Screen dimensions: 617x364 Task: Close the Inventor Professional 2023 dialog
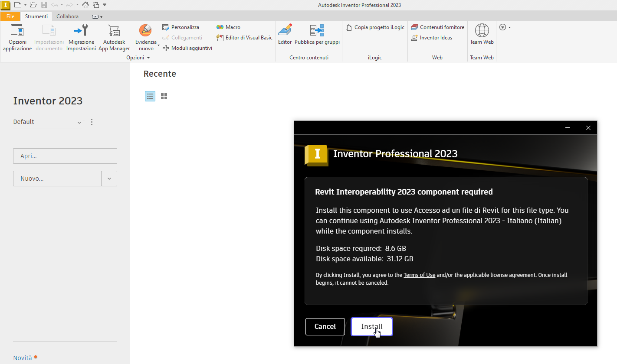(588, 128)
